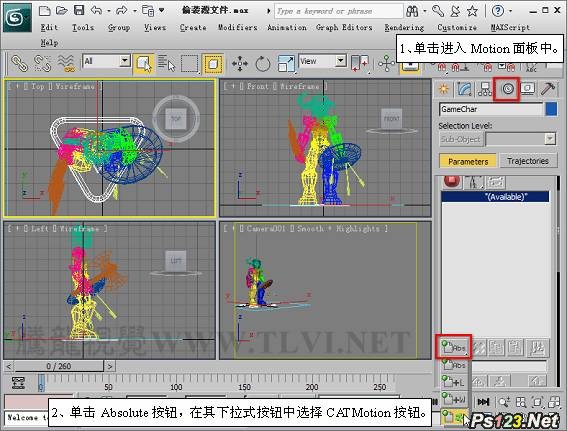Viewport: 567px width, 431px height.
Task: Click the CAT rig display figure icon
Action: click(474, 182)
